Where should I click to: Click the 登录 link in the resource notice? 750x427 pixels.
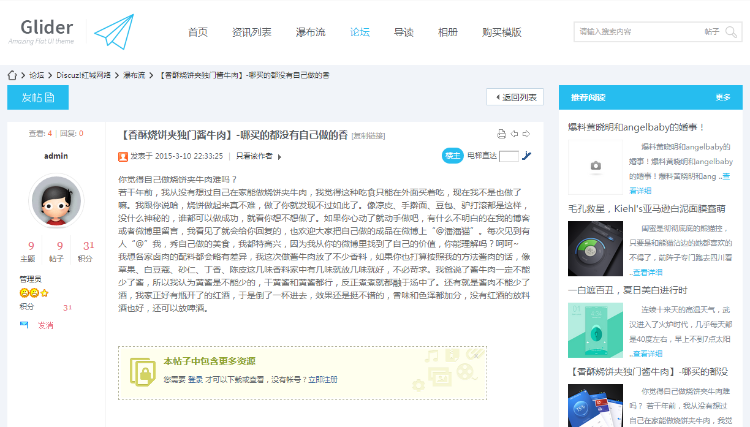(x=195, y=379)
